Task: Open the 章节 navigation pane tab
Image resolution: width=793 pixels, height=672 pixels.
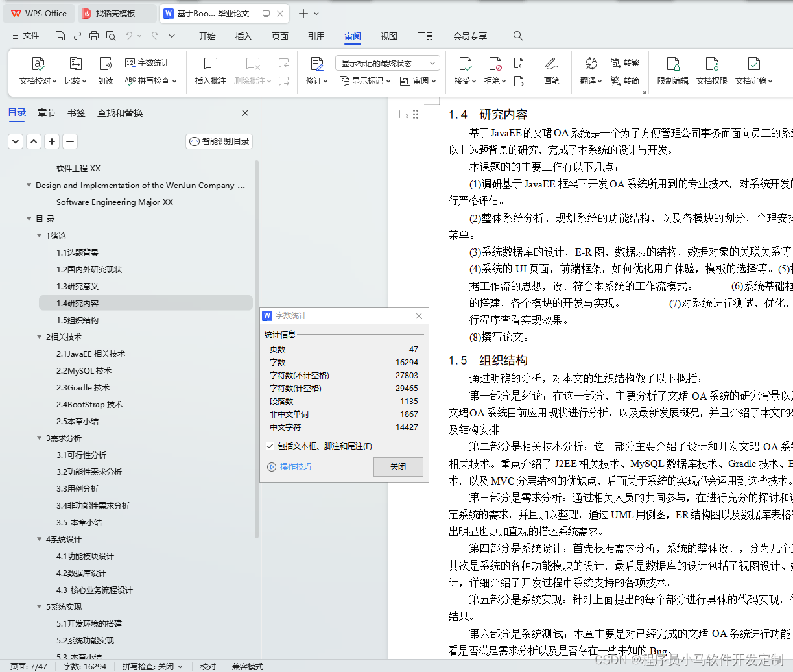Action: click(46, 112)
